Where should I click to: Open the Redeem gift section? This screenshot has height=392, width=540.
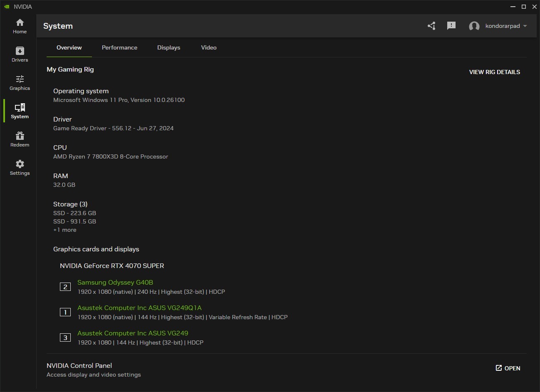point(20,139)
